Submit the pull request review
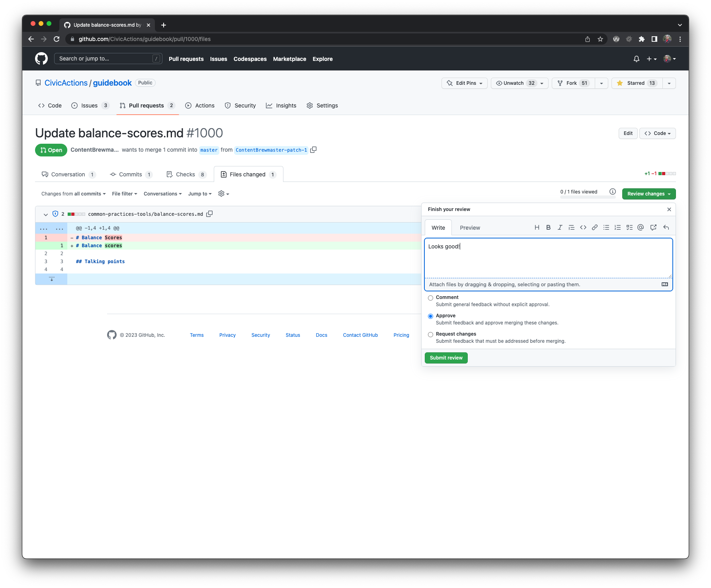 pyautogui.click(x=446, y=357)
